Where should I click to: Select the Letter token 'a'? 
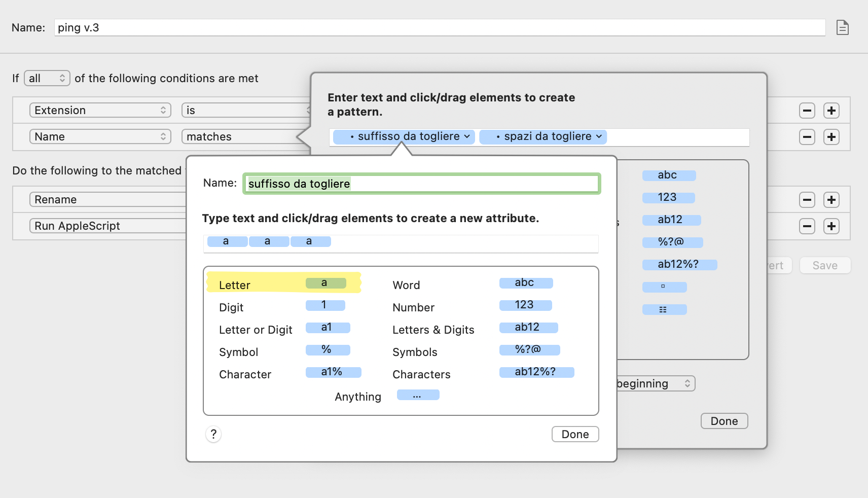pyautogui.click(x=326, y=283)
